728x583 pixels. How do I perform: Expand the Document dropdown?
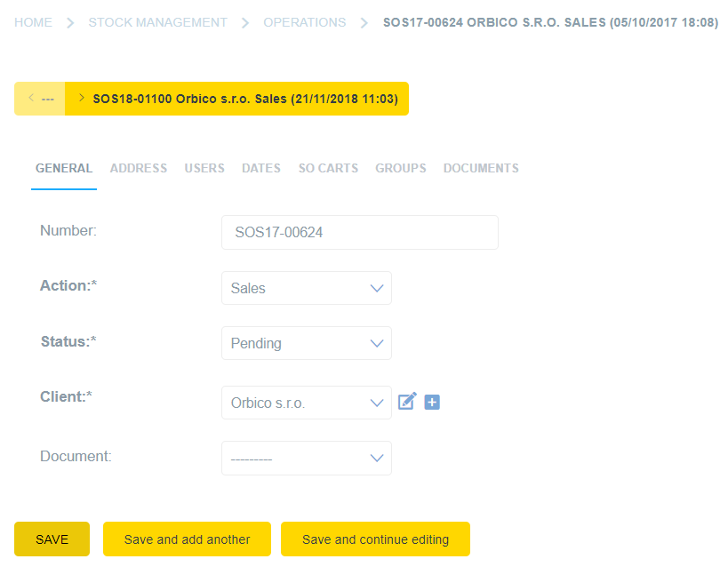coord(306,458)
